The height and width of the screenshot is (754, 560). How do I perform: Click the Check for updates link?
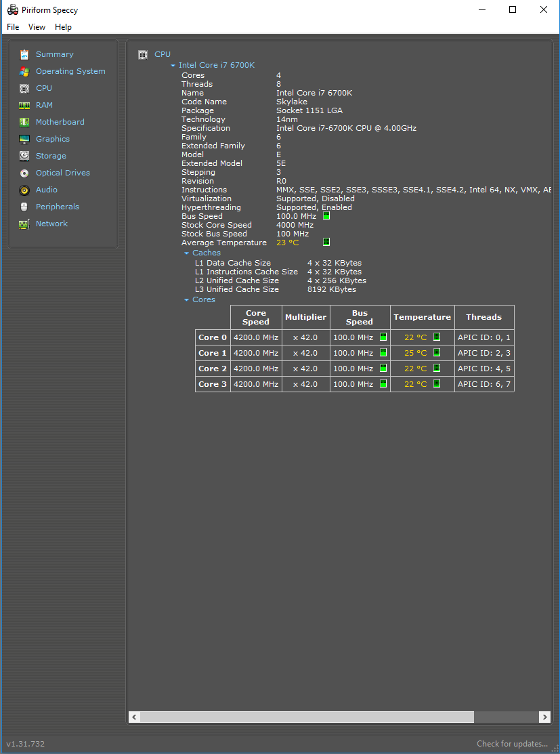(x=512, y=744)
